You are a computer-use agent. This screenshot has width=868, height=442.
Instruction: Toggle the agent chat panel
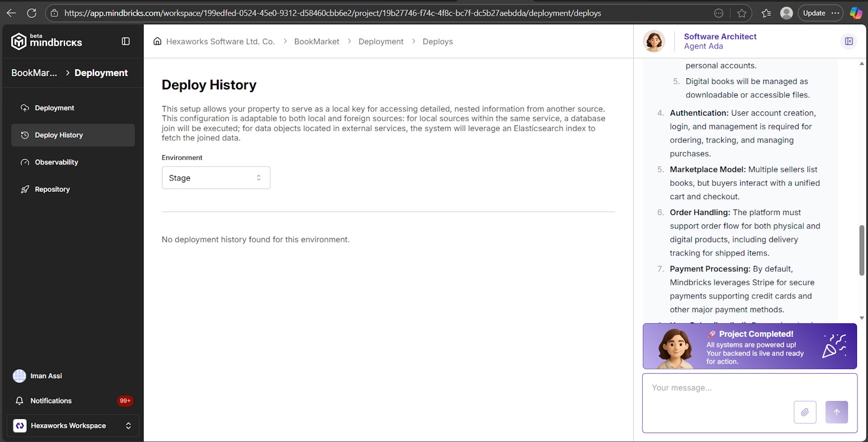coord(849,41)
